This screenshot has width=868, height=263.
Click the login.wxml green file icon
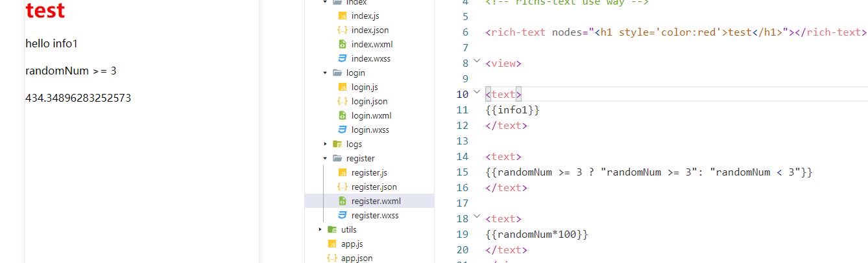click(x=342, y=115)
